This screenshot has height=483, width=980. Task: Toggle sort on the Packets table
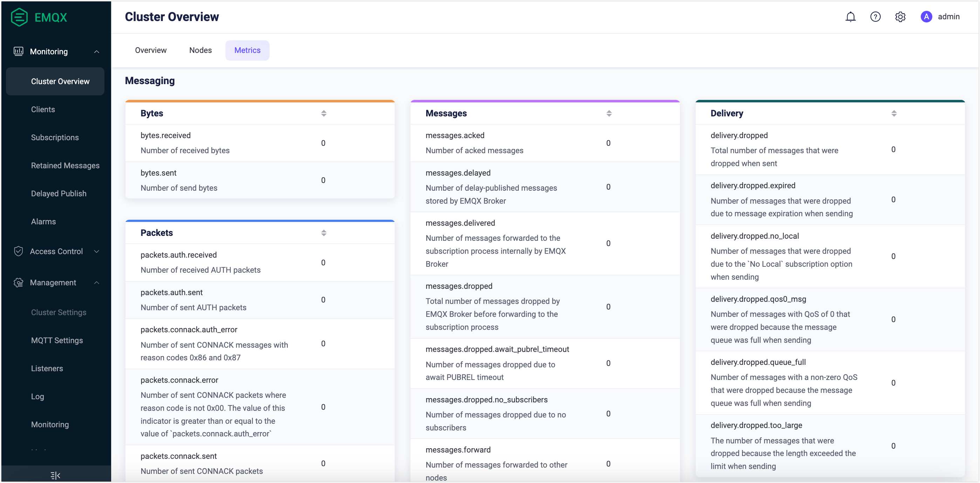(x=324, y=233)
